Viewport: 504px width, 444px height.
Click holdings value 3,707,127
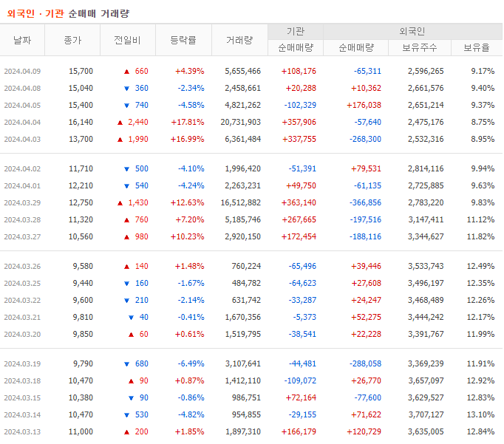tap(426, 414)
